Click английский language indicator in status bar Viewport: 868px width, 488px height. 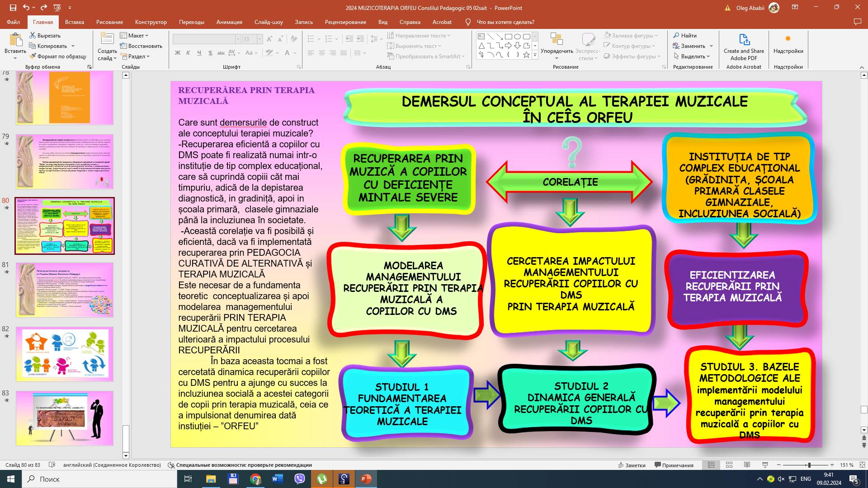[x=112, y=465]
